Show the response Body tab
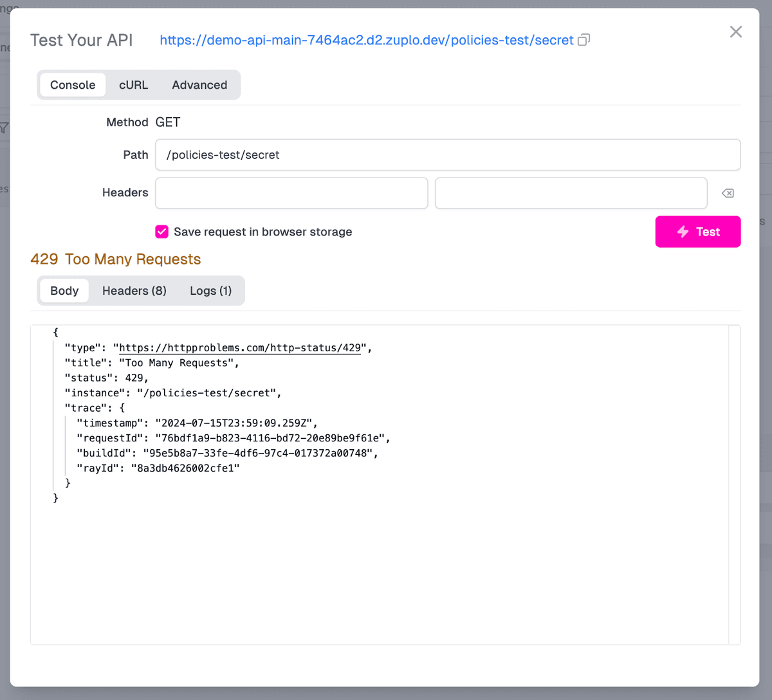 click(x=64, y=291)
